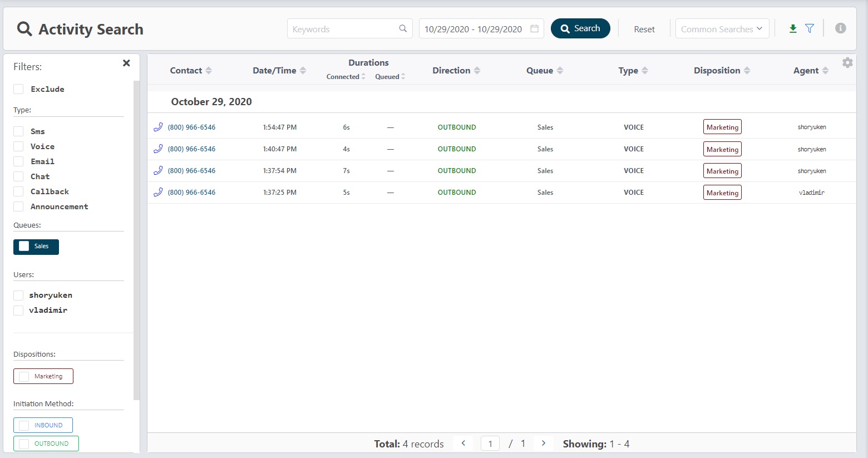Check the shoryuken user filter
The width and height of the screenshot is (868, 458).
(18, 295)
